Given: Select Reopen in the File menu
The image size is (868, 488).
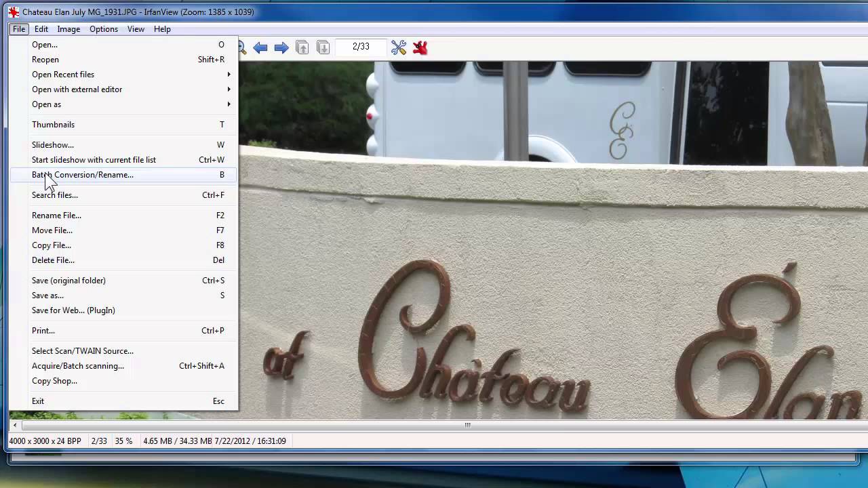Looking at the screenshot, I should pyautogui.click(x=123, y=60).
